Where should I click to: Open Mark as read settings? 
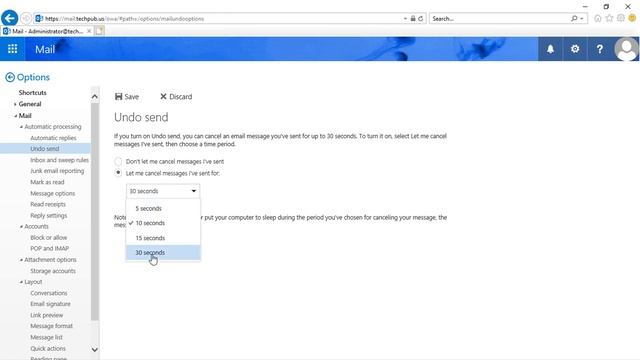[x=47, y=182]
